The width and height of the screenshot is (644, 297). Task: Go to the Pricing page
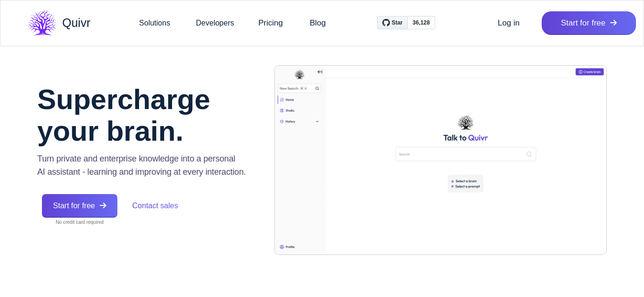pos(271,23)
